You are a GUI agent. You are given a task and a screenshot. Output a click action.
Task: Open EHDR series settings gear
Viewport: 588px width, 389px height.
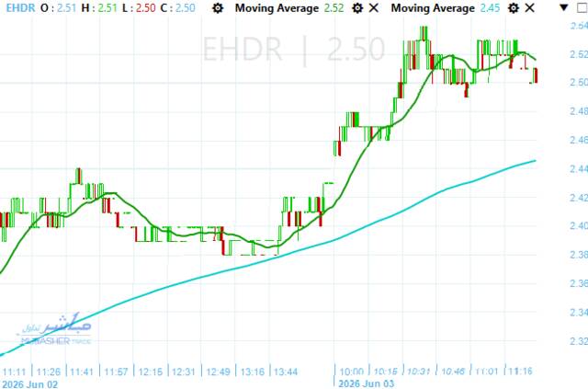(218, 8)
